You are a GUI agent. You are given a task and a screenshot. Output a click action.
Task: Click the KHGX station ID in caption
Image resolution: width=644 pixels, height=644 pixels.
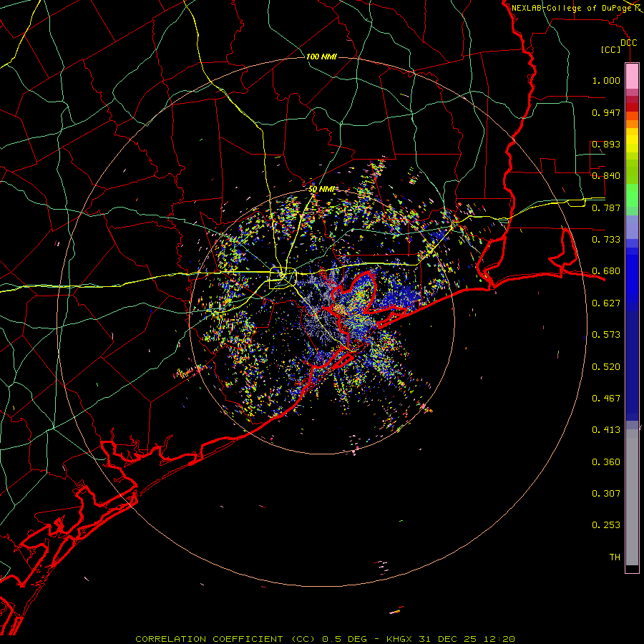pos(401,639)
